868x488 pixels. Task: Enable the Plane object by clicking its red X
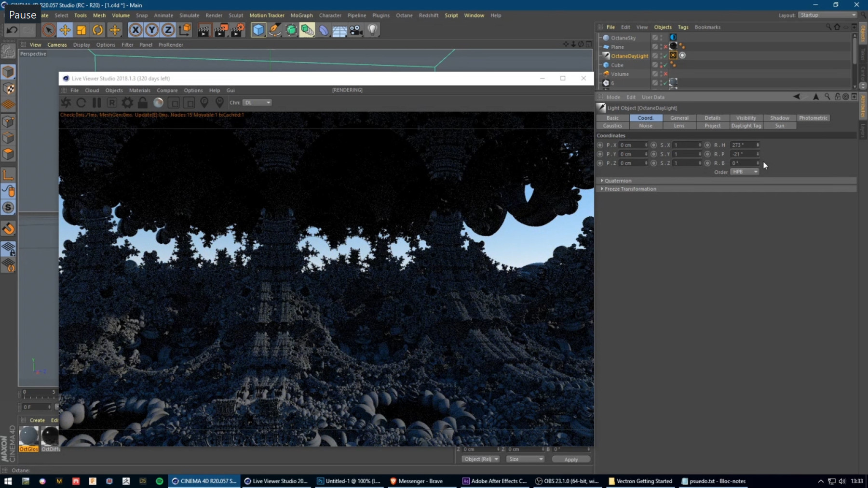[666, 47]
